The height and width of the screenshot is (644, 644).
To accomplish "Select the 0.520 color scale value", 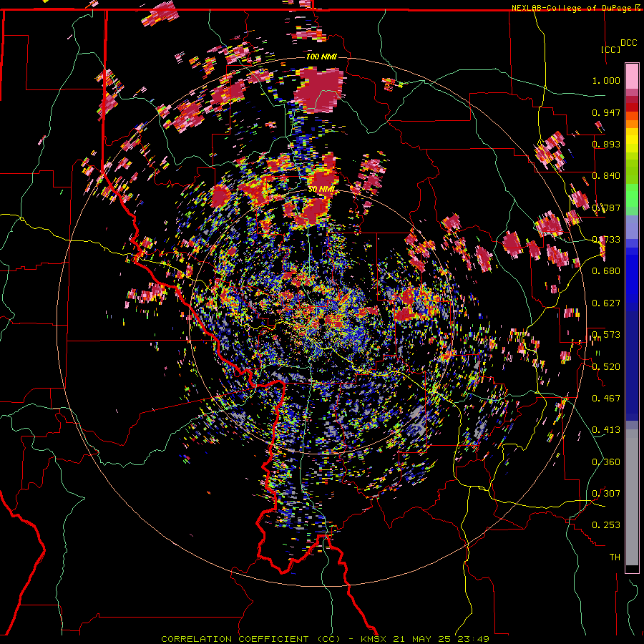I will [606, 367].
